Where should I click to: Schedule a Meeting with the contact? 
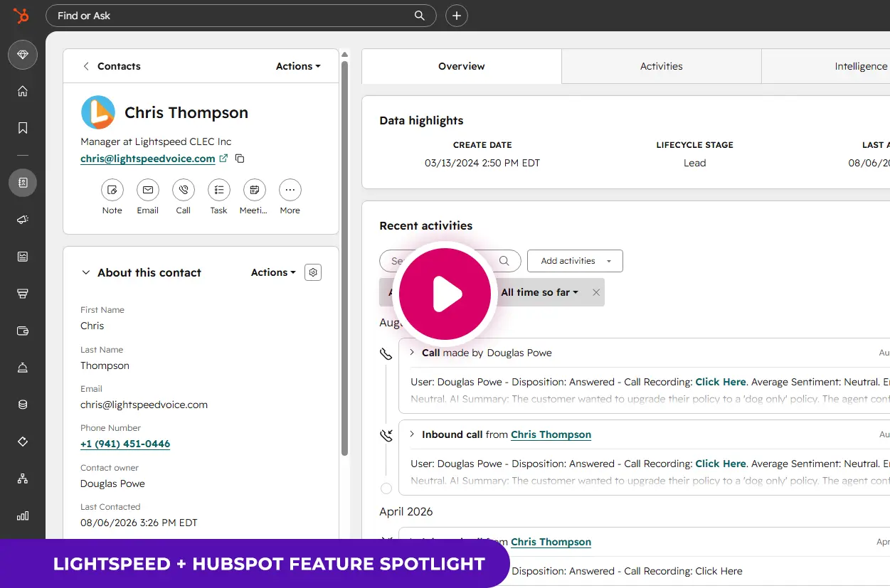pyautogui.click(x=255, y=190)
